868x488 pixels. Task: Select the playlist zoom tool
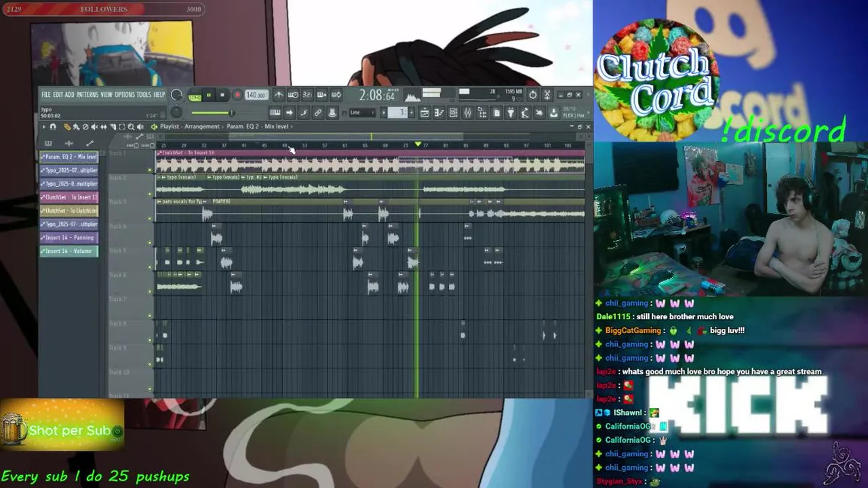point(131,127)
